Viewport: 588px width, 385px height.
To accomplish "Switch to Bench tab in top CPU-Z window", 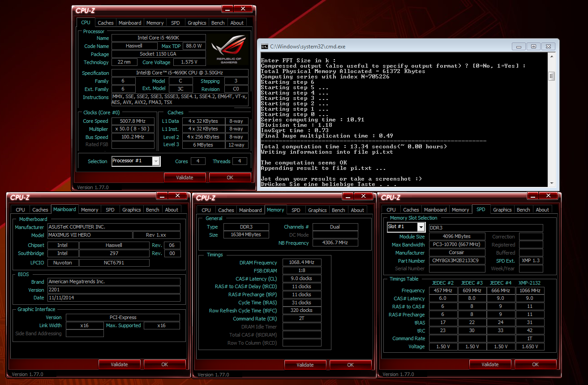I will point(218,23).
